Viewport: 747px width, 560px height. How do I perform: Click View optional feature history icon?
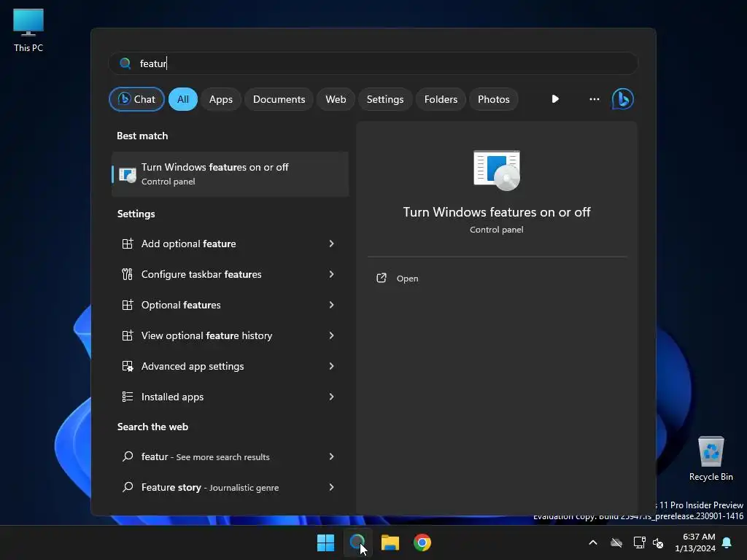coord(127,335)
